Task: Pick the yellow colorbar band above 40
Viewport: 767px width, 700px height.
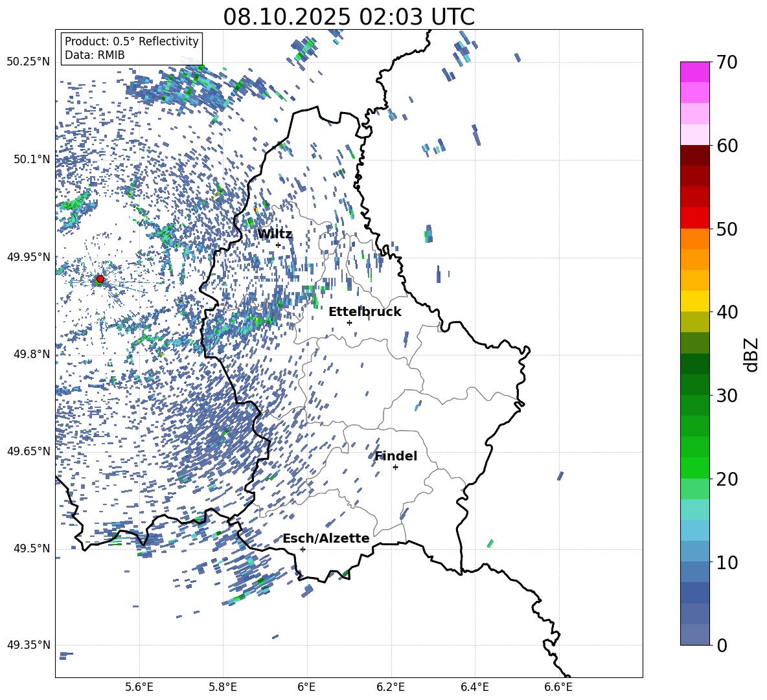Action: (x=694, y=300)
